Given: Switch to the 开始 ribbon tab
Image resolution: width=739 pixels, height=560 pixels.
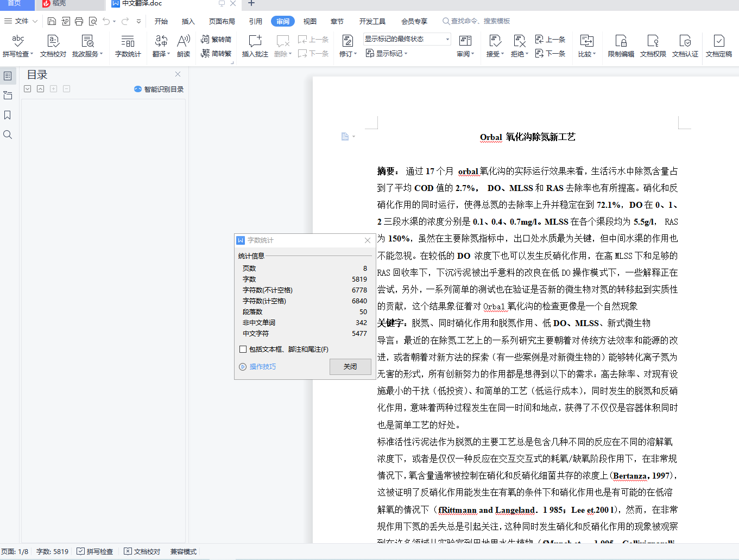Looking at the screenshot, I should click(x=161, y=21).
